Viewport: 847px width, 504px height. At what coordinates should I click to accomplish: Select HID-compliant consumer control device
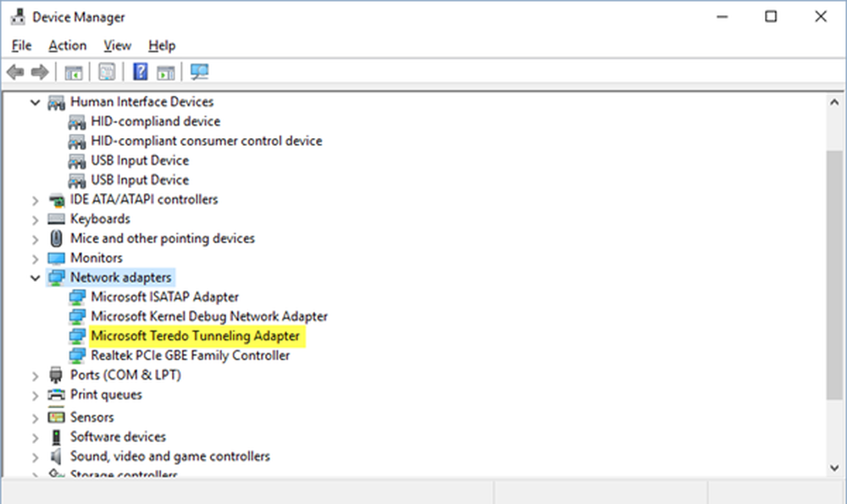pos(207,141)
